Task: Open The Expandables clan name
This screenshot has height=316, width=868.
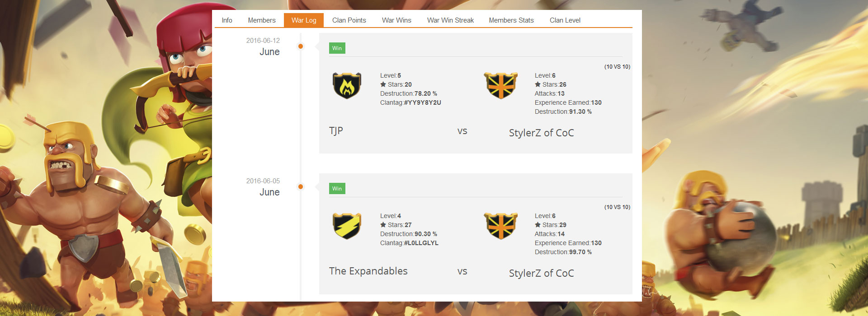Action: coord(368,271)
